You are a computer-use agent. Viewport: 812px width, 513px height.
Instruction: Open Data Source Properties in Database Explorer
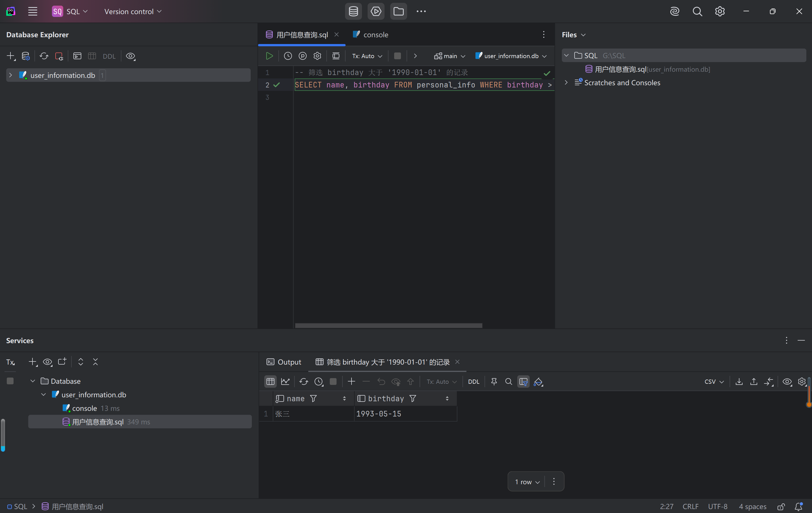point(26,56)
